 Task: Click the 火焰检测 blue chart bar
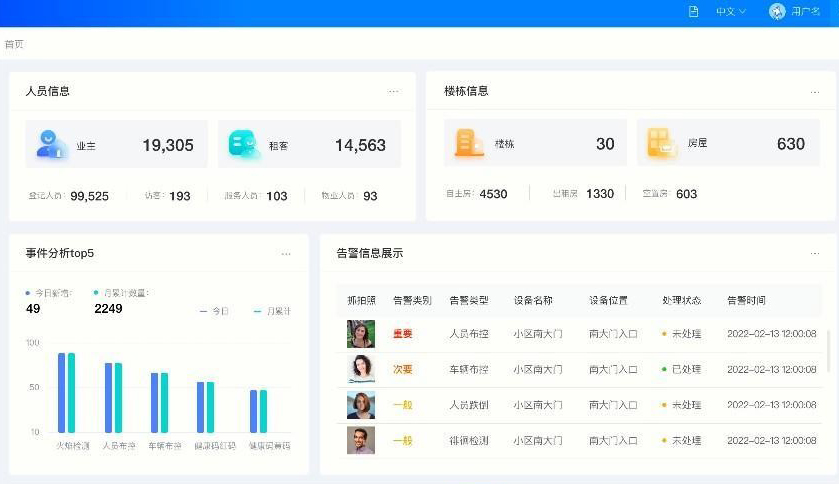pyautogui.click(x=62, y=392)
